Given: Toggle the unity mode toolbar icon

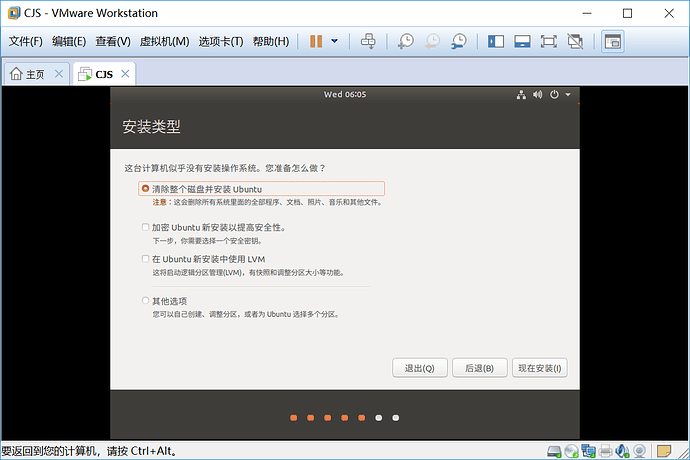Looking at the screenshot, I should pyautogui.click(x=575, y=41).
